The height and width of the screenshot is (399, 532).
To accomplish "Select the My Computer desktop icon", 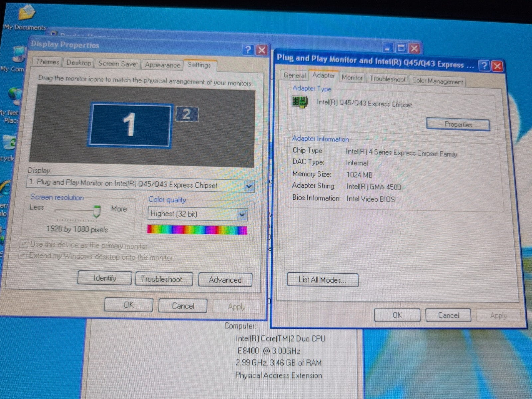I will click(x=13, y=59).
